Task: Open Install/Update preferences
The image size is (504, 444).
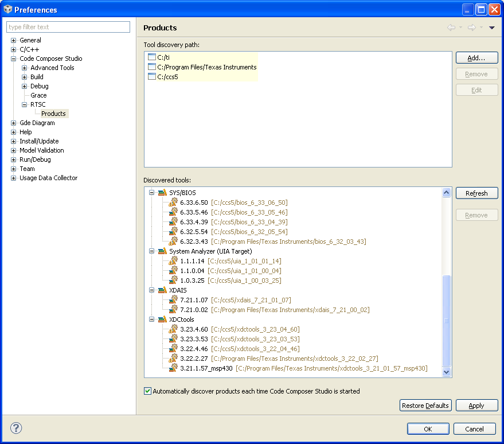Action: click(39, 141)
